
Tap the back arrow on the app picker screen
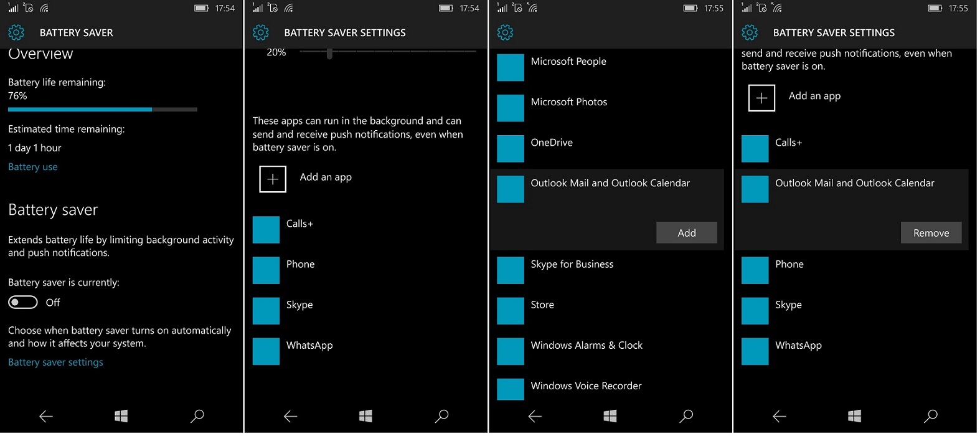pos(535,416)
